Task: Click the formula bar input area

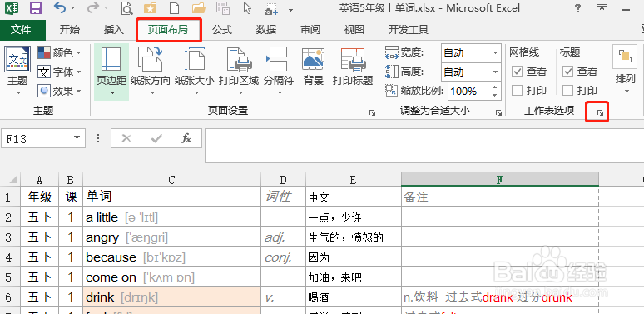Action: click(x=424, y=146)
